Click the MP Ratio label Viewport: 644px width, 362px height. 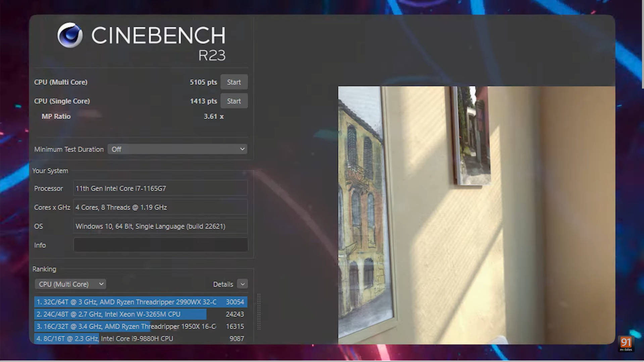click(x=56, y=116)
